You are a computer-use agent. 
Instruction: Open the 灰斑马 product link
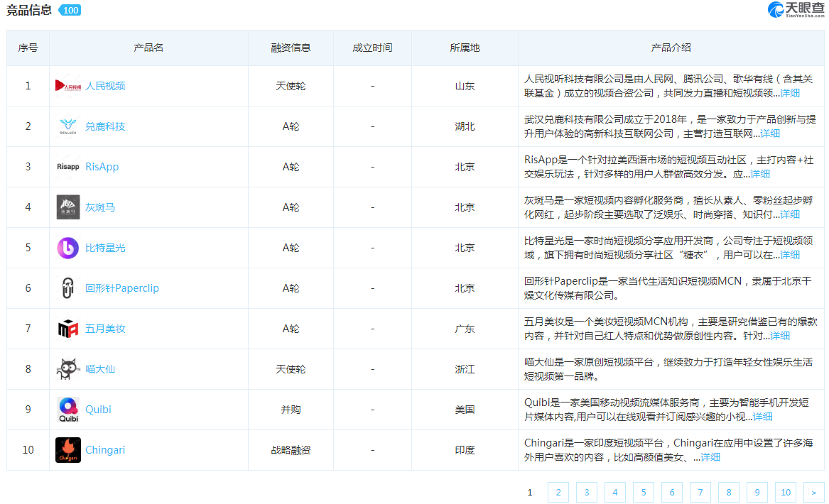click(100, 207)
